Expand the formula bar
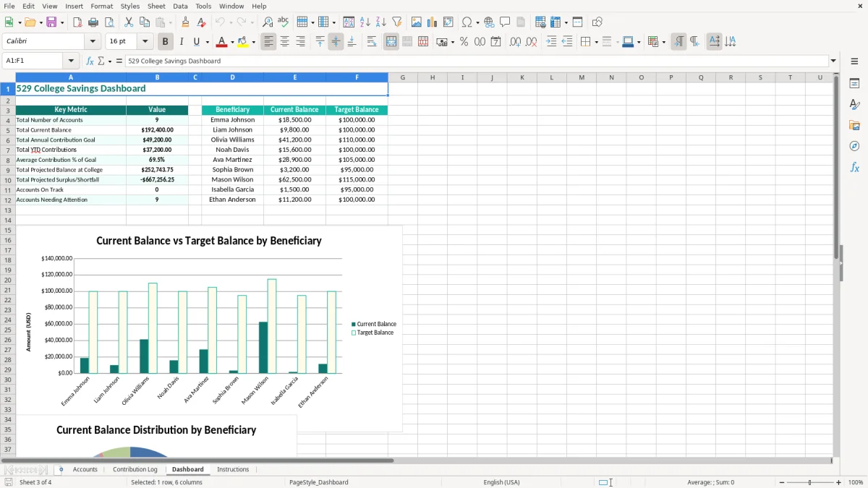868x488 pixels. [x=833, y=61]
